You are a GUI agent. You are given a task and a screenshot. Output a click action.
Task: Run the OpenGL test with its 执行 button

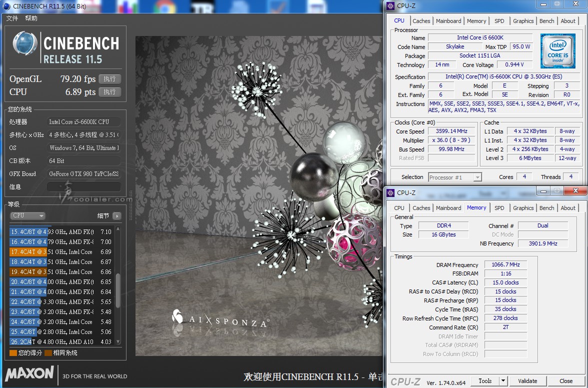coord(110,79)
